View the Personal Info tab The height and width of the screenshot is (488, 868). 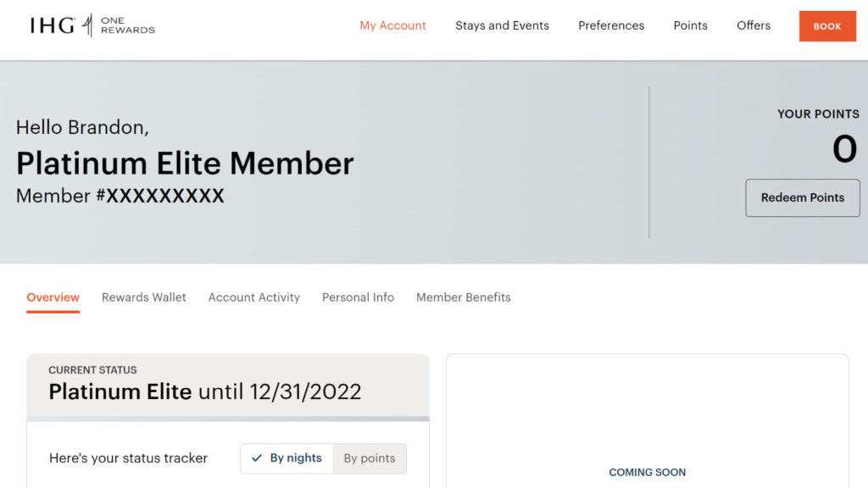point(358,297)
